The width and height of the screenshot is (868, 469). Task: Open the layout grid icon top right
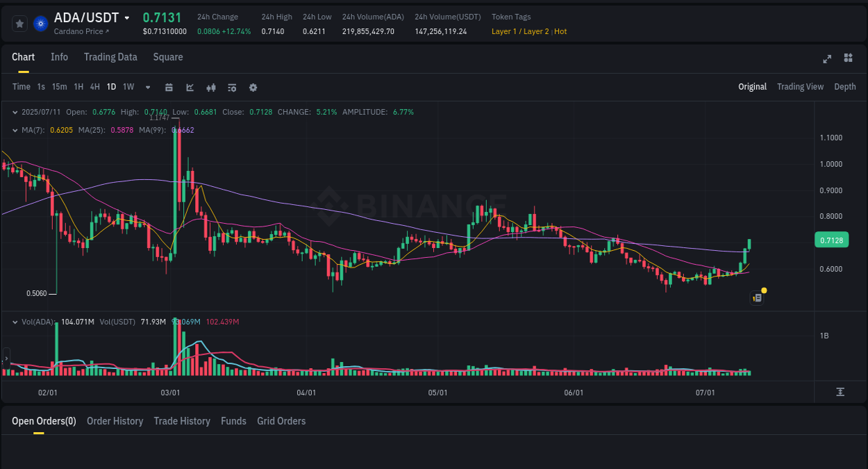[848, 59]
